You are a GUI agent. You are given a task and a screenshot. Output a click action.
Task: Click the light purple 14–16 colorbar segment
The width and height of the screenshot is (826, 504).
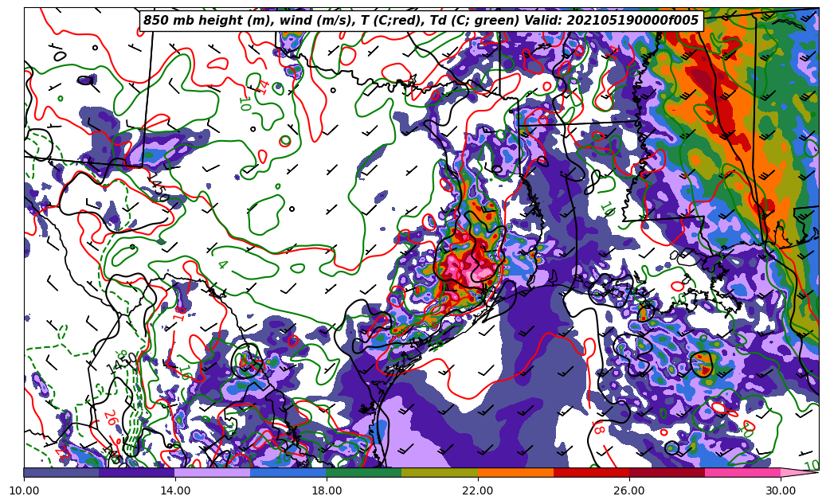tap(213, 472)
